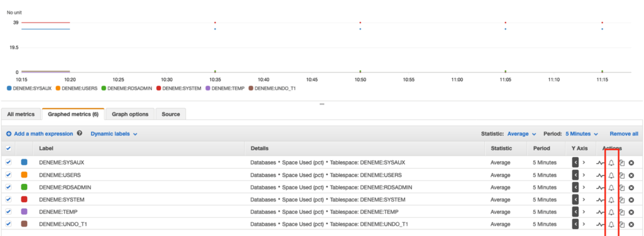Create alarm via bell icon for DENEME:USERS
Viewport: 644px width, 236px height.
click(x=611, y=175)
